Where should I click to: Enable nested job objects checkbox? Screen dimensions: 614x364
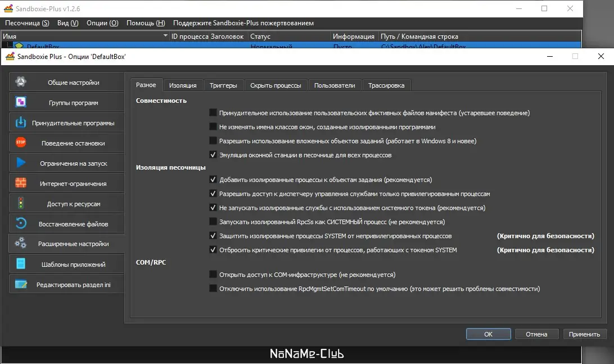tap(213, 141)
